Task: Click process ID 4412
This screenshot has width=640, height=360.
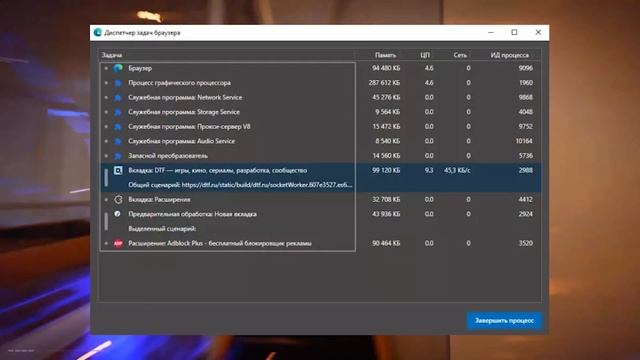Action: (525, 200)
